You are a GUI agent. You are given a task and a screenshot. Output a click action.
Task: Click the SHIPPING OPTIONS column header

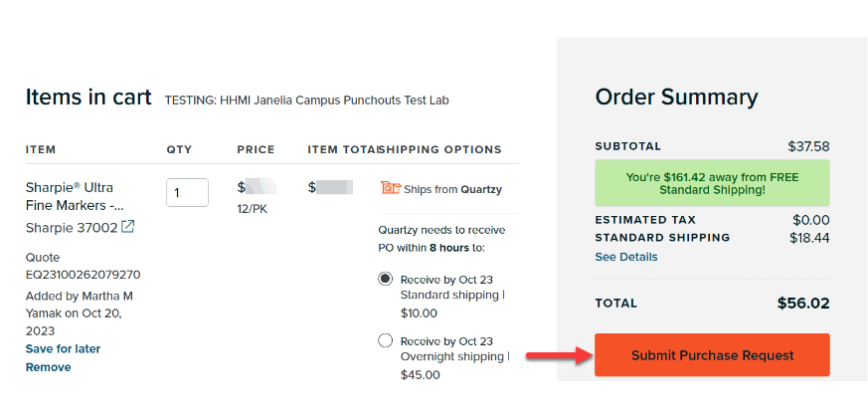coord(440,149)
